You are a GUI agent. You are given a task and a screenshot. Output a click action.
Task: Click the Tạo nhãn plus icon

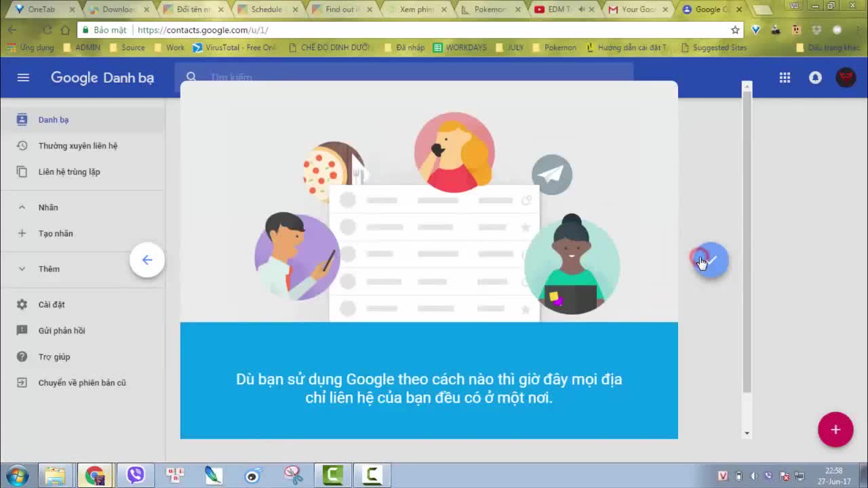click(x=22, y=233)
